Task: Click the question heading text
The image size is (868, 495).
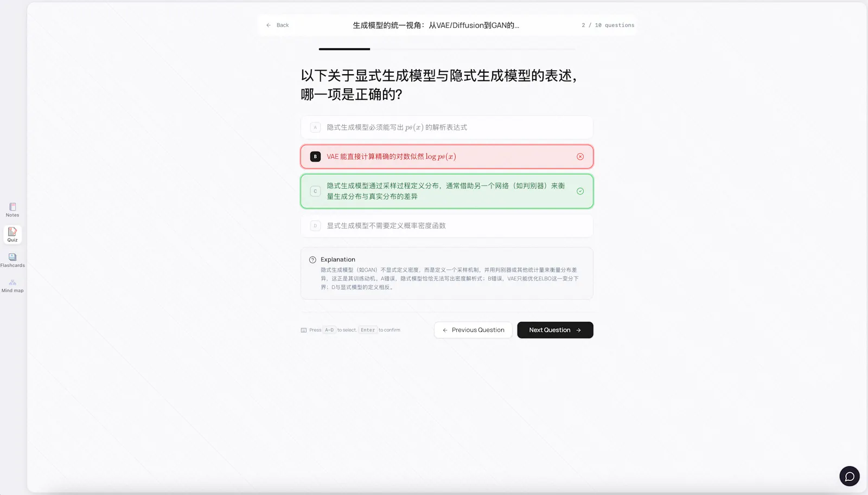Action: click(438, 85)
